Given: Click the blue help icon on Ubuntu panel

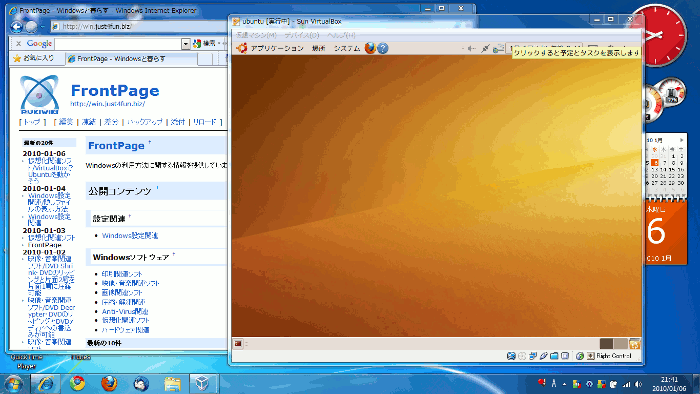Looking at the screenshot, I should pyautogui.click(x=383, y=48).
